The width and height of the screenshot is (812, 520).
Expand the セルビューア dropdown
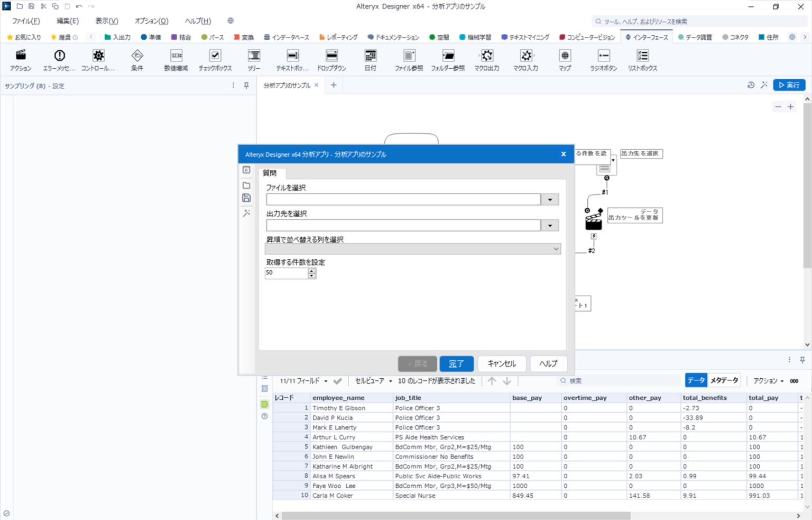pyautogui.click(x=390, y=380)
